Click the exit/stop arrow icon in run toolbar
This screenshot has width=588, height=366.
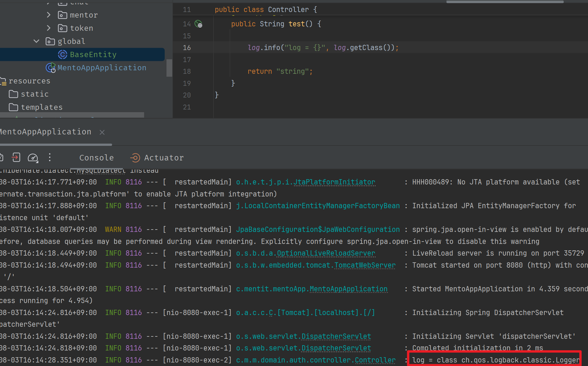(16, 158)
